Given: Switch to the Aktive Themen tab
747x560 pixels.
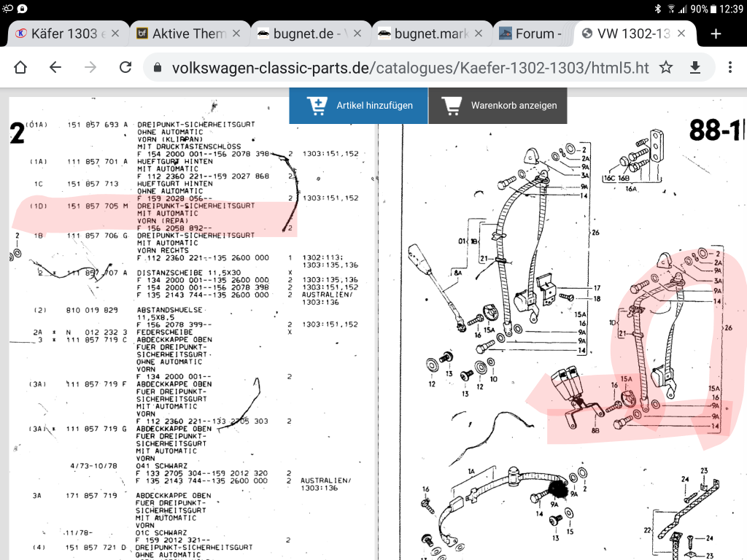Looking at the screenshot, I should coord(181,34).
